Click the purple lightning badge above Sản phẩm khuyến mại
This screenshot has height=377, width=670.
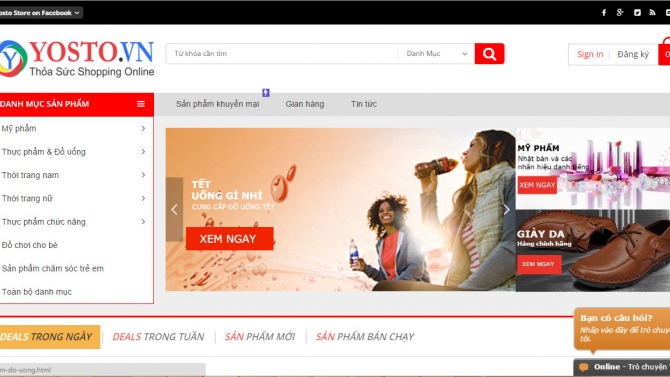tap(266, 92)
